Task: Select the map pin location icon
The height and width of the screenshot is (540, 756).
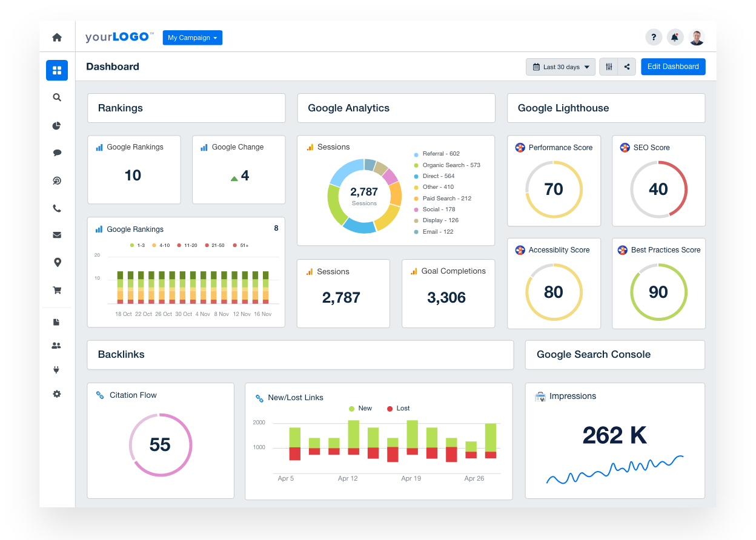Action: pyautogui.click(x=57, y=262)
